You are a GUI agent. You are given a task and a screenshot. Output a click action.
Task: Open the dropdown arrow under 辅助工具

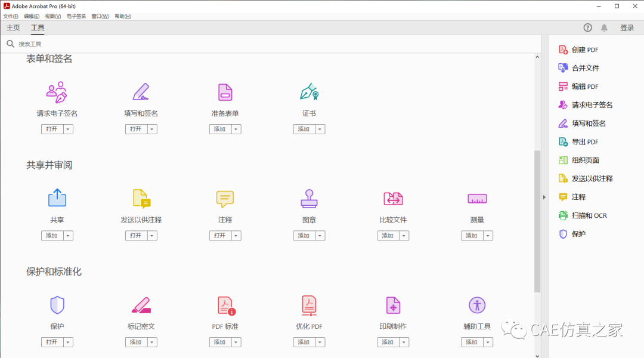pyautogui.click(x=488, y=342)
